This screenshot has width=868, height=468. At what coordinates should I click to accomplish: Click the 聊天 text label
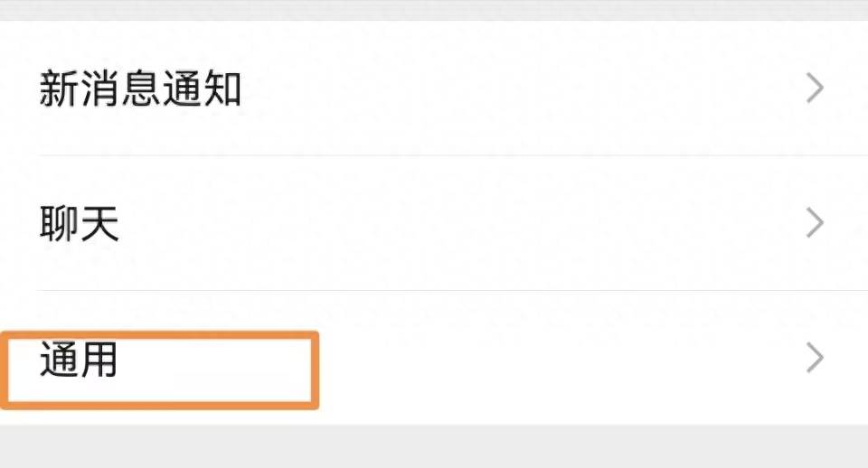80,224
